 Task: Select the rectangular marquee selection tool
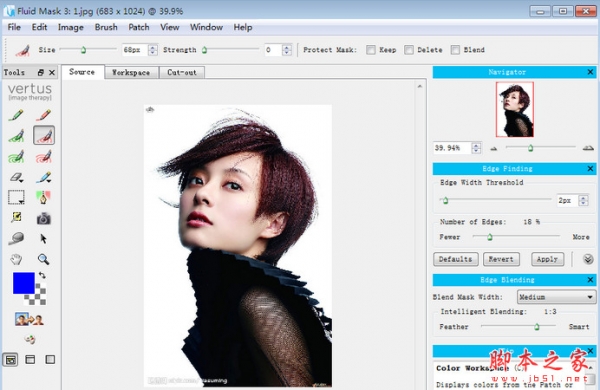coord(16,197)
